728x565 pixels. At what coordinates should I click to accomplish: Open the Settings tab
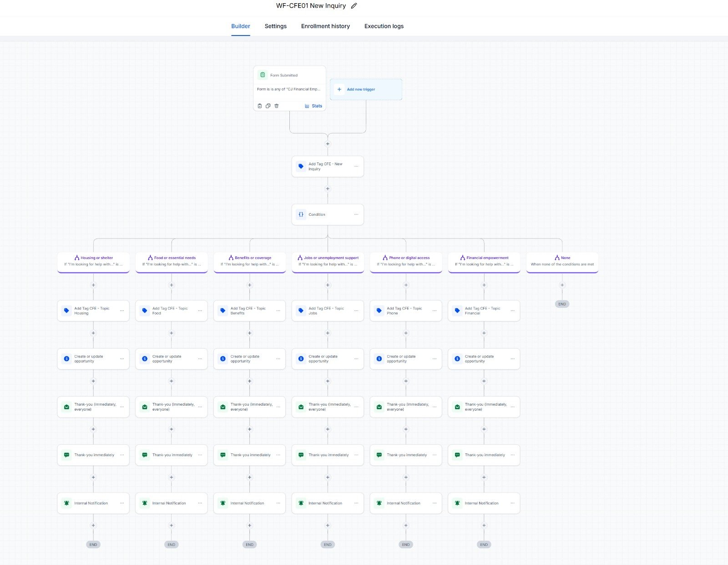click(x=276, y=26)
